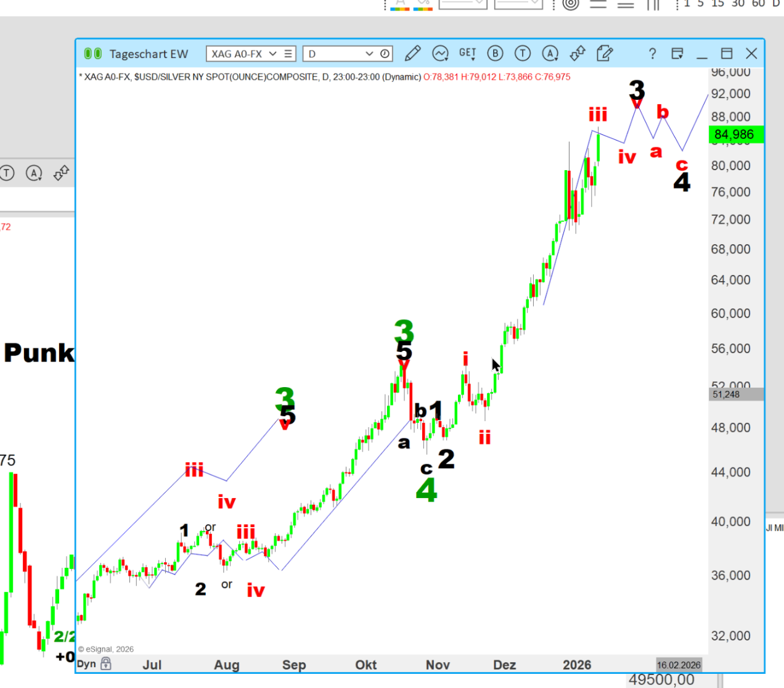Select the pencil drawing tool

(412, 54)
